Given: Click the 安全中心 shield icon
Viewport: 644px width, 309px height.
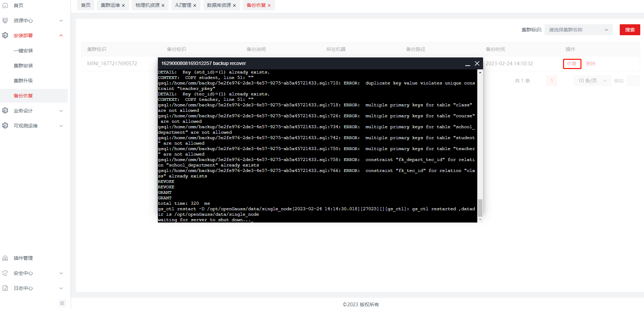Looking at the screenshot, I should pyautogui.click(x=5, y=273).
